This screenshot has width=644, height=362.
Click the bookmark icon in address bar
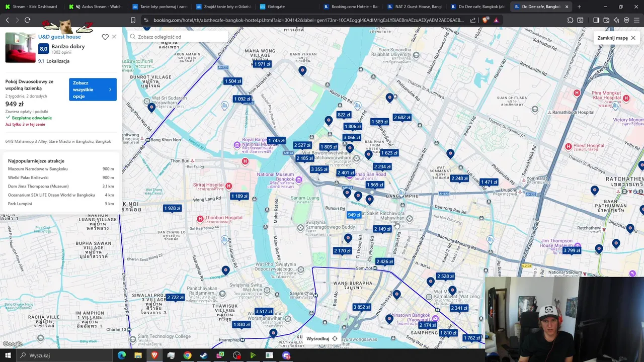(x=133, y=20)
